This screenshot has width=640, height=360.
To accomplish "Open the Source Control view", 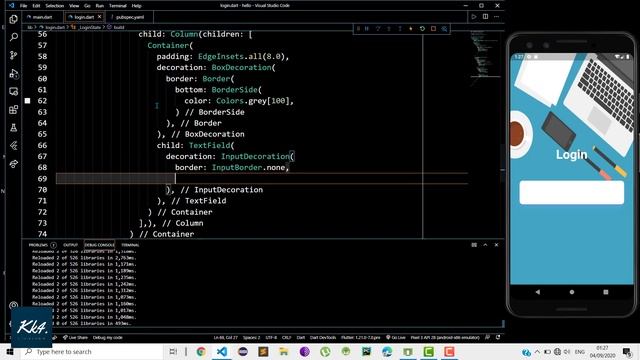I will 13,55.
